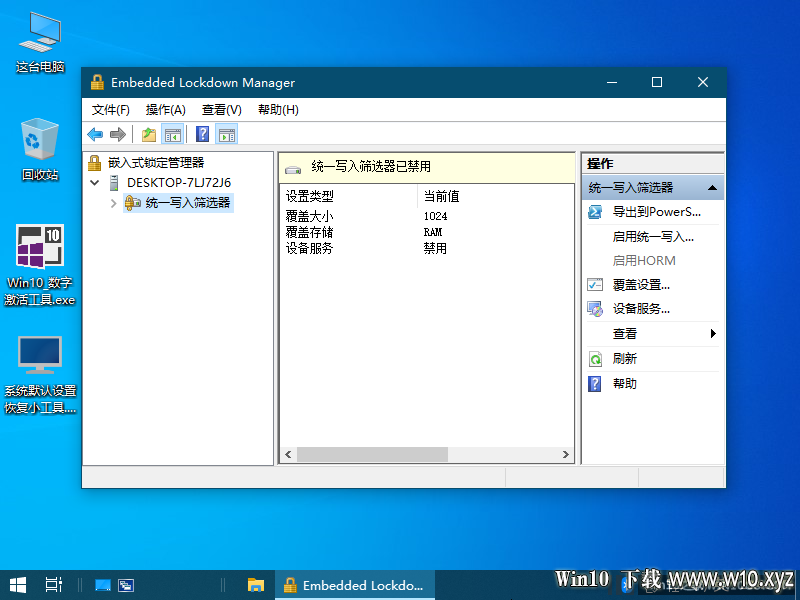Click the 帮助 question mark icon in actions
Viewport: 800px width, 600px height.
click(595, 384)
